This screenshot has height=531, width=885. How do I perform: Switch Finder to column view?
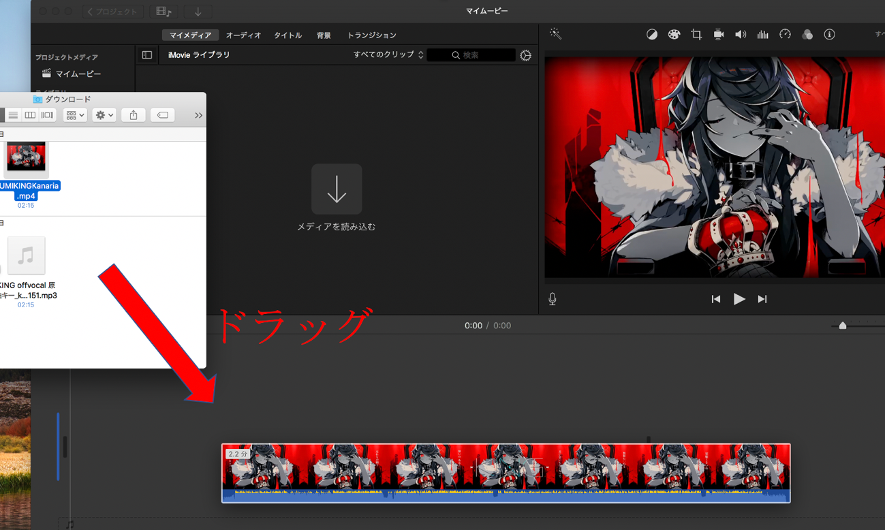[x=30, y=115]
